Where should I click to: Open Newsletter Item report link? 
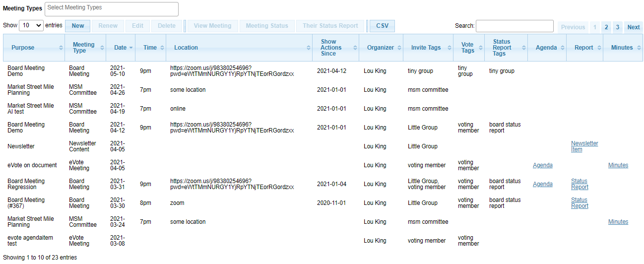click(584, 146)
